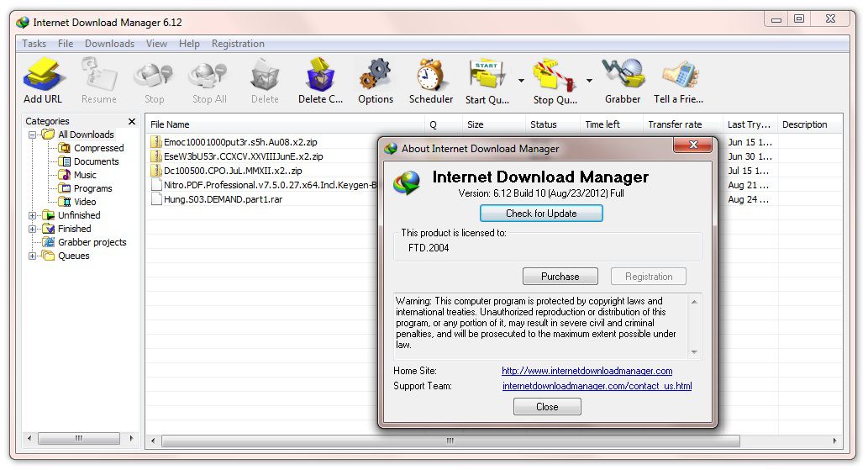
Task: Sort by the File Name column header
Action: point(285,124)
